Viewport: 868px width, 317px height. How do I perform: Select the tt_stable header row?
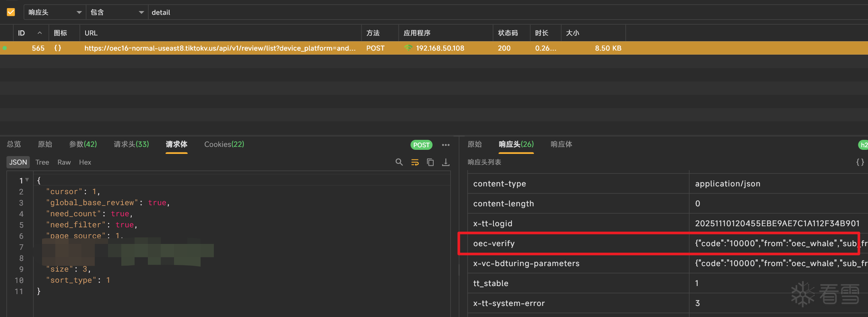(x=668, y=283)
